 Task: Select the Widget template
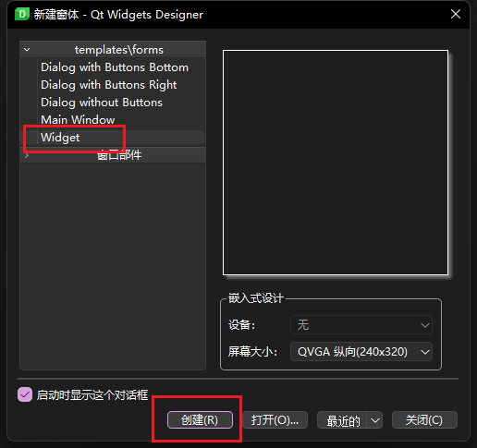60,138
